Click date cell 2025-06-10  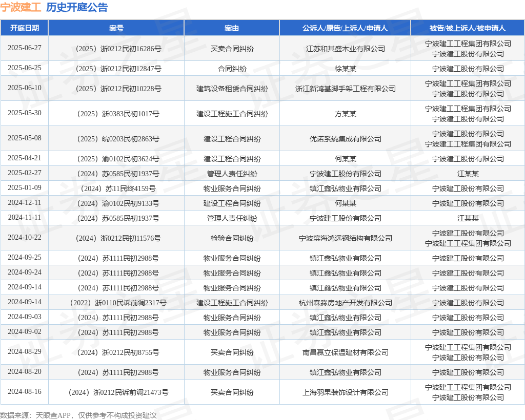[x=25, y=88]
